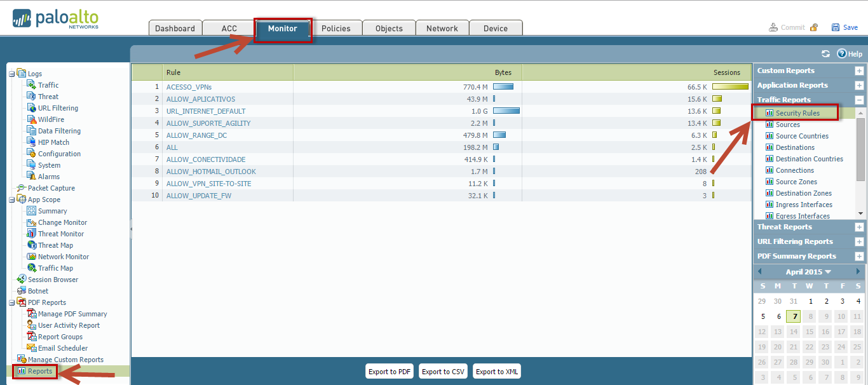Click the Botnet icon in sidebar
The width and height of the screenshot is (868, 385).
click(x=21, y=291)
